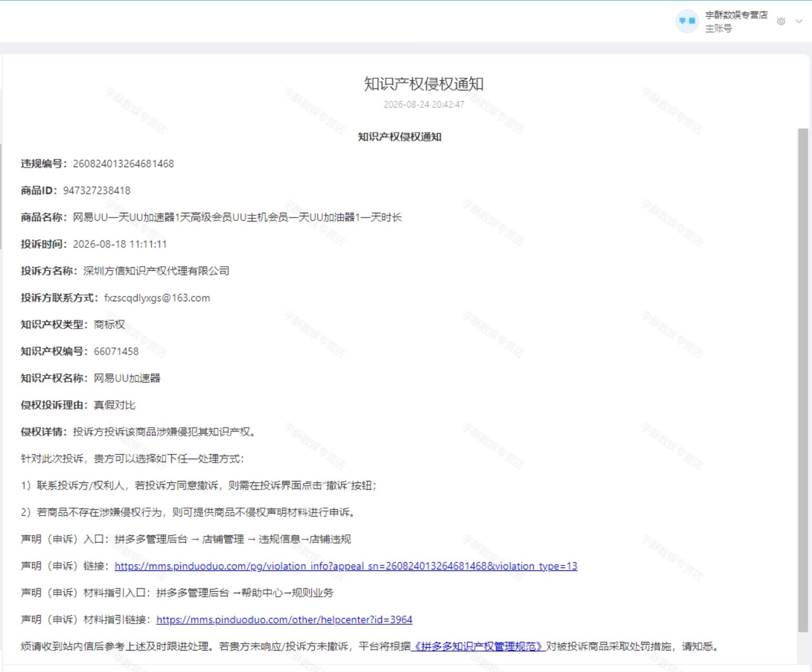Click option 2 about non-infringement appeal

click(188, 512)
